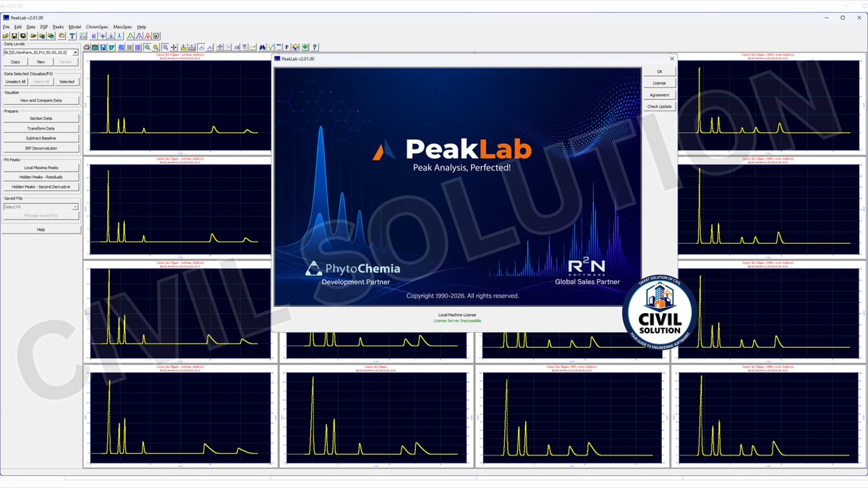Click the blue floppy disk icon on graph toolbar

point(103,48)
